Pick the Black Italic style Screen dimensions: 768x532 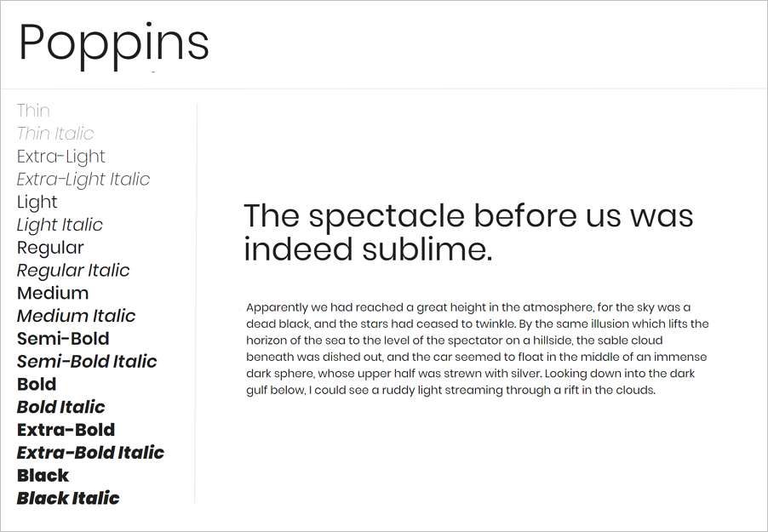[x=68, y=498]
